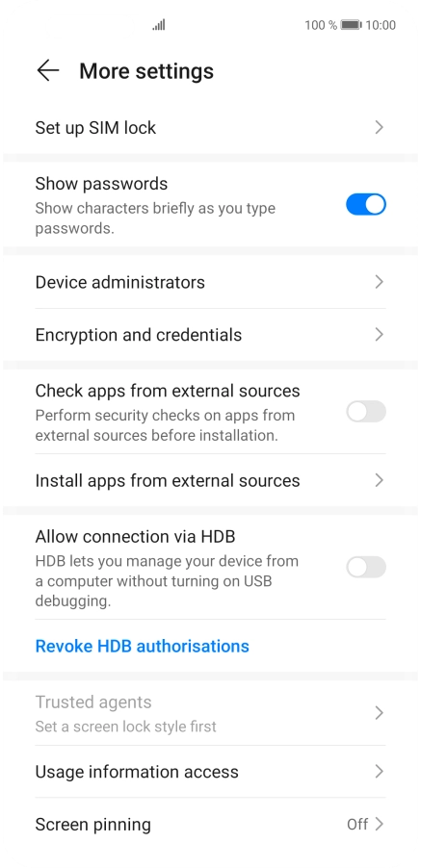Turn on Allow connection via HDB switch

366,567
